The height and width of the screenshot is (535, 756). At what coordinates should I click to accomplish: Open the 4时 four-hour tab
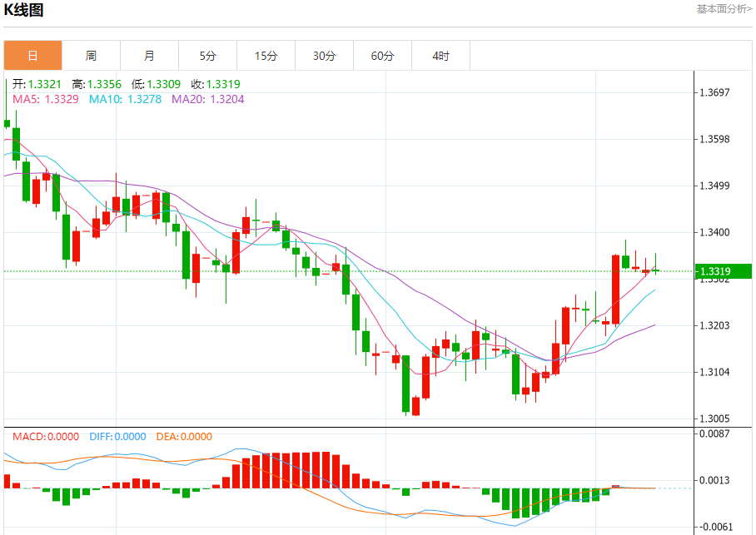[x=440, y=56]
